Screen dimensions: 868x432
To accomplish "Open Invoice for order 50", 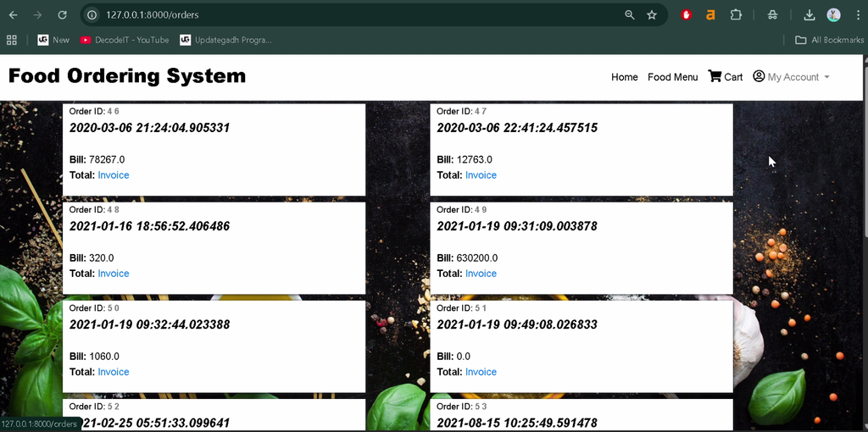I will tap(114, 372).
